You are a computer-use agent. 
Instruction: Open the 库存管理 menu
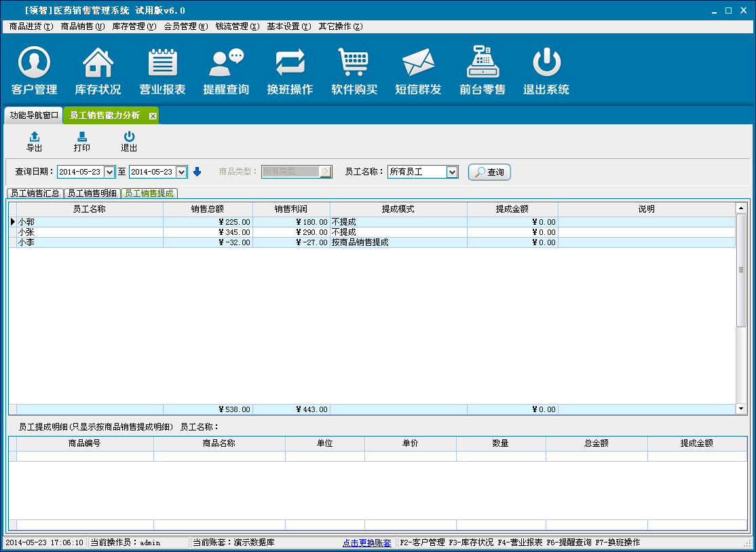(x=134, y=26)
